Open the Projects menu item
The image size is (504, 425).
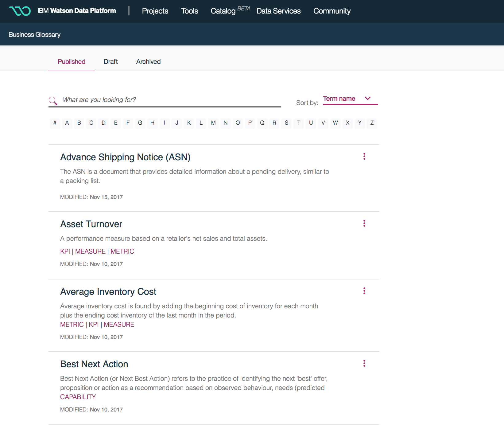[x=155, y=11]
